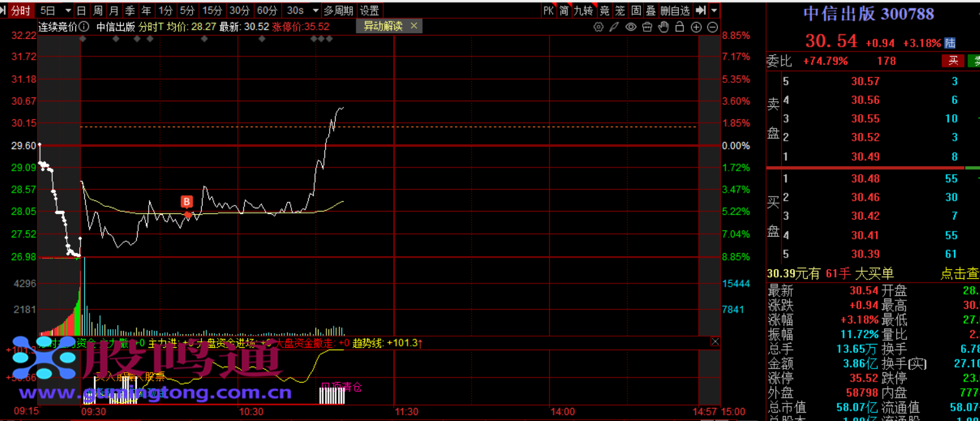This screenshot has height=421, width=980.
Task: Click the red B buy marker
Action: pos(187,202)
